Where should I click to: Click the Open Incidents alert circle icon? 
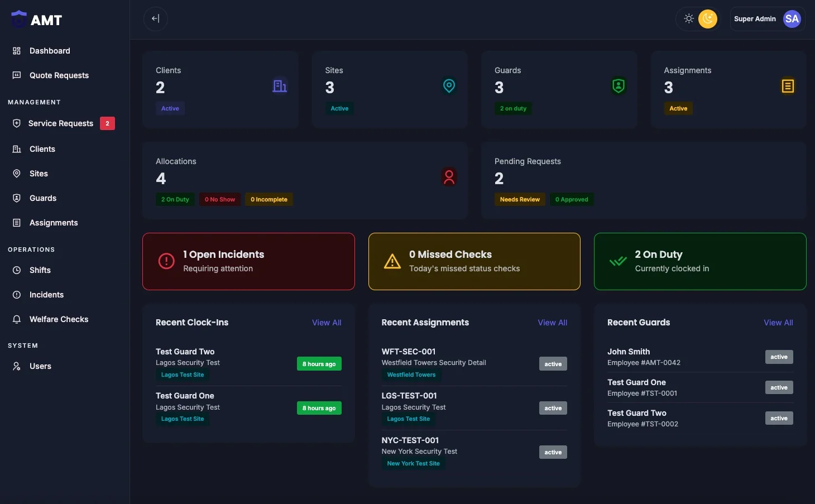[166, 261]
